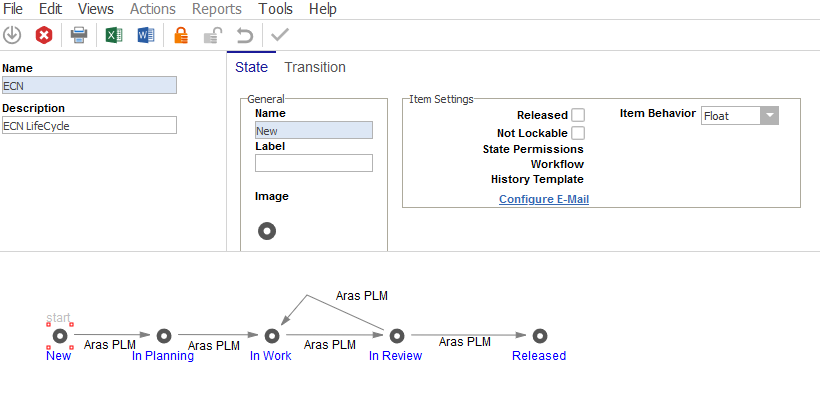Viewport: 820px width, 417px height.
Task: Switch to the Transition tab
Action: click(315, 68)
